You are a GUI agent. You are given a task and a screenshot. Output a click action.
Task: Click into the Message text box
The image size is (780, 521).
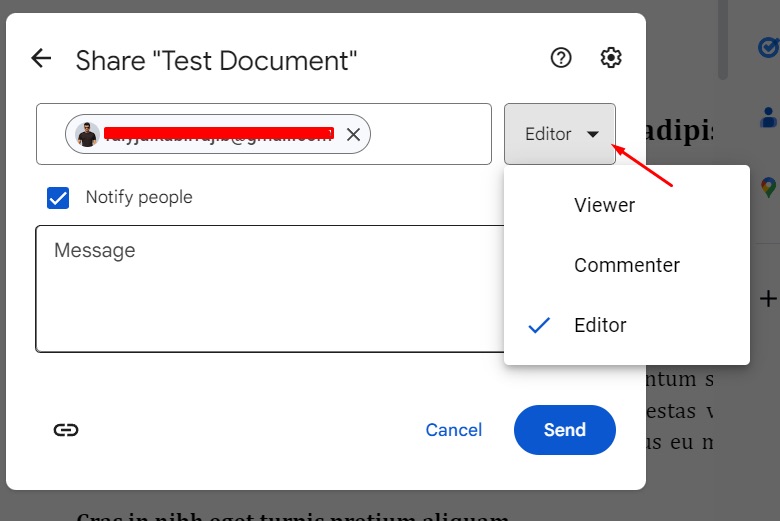(x=270, y=289)
